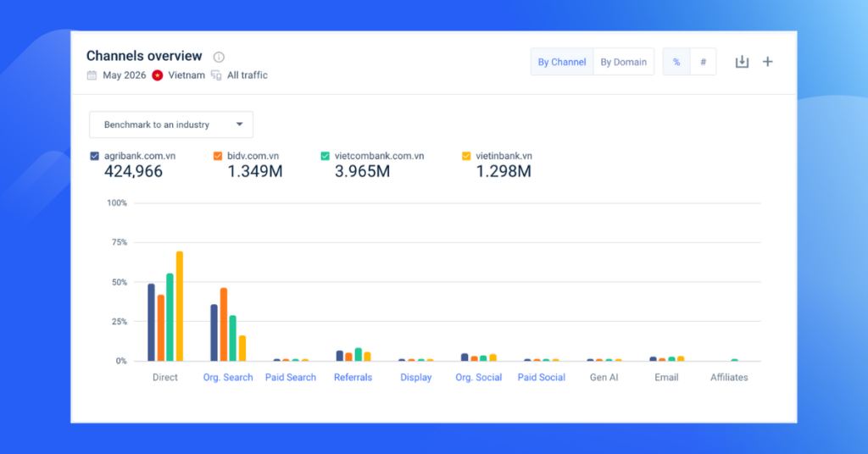Viewport: 868px width, 454px height.
Task: Uncheck the vietinbank.vn checkbox
Action: tap(466, 156)
